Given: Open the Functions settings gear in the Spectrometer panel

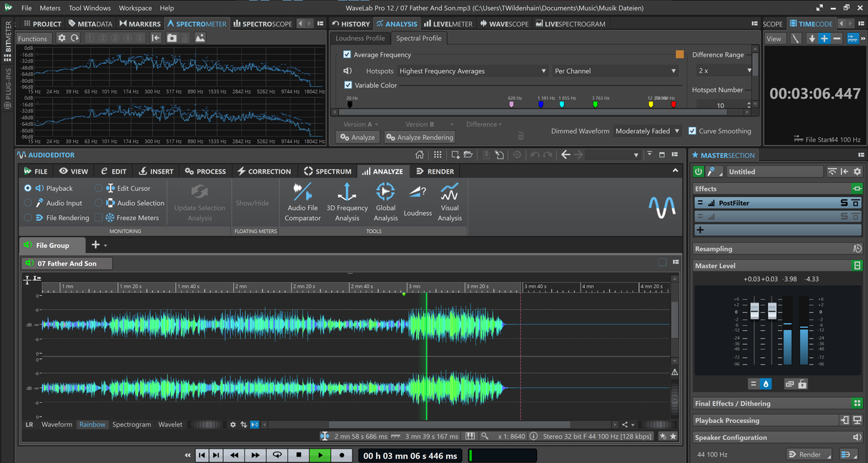Looking at the screenshot, I should 61,38.
